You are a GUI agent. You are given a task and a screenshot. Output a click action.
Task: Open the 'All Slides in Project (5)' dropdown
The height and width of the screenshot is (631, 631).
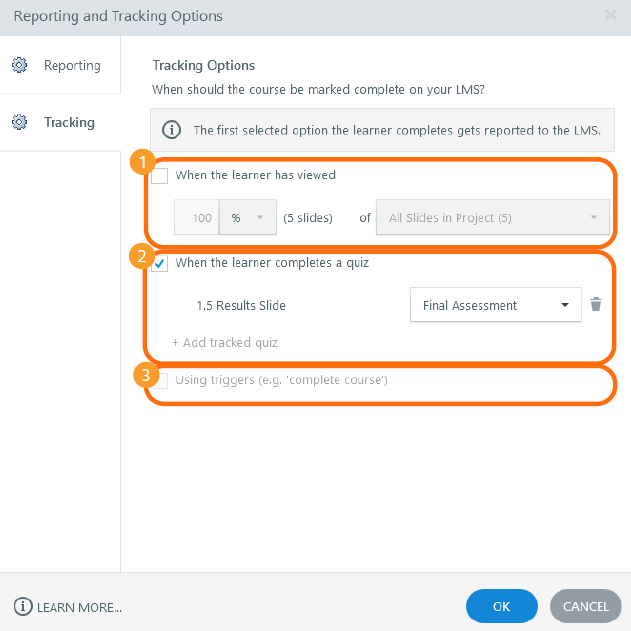492,217
